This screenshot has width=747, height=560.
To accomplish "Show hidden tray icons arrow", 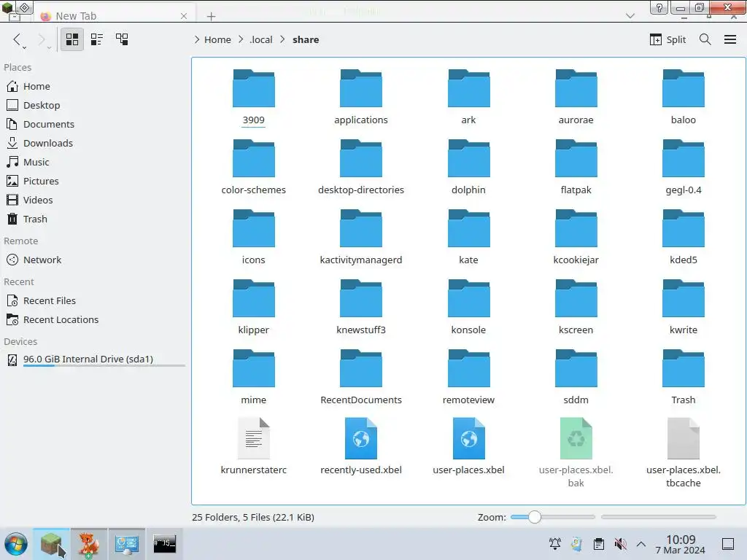I will coord(641,544).
